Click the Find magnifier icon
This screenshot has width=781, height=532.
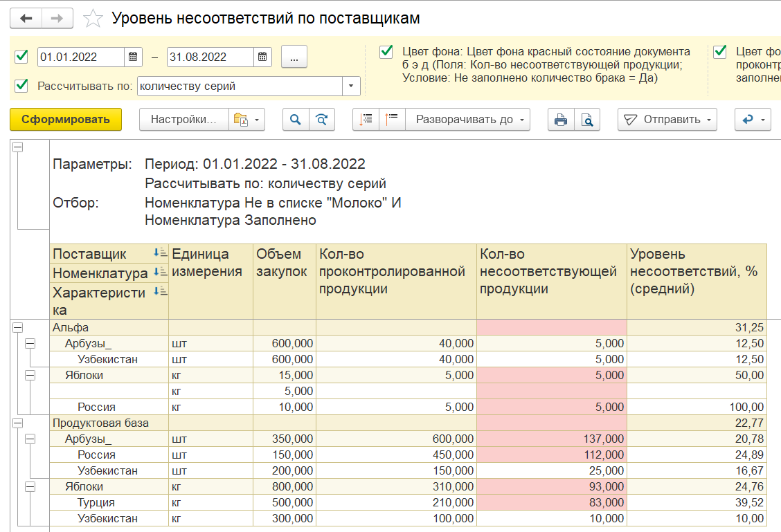[296, 120]
